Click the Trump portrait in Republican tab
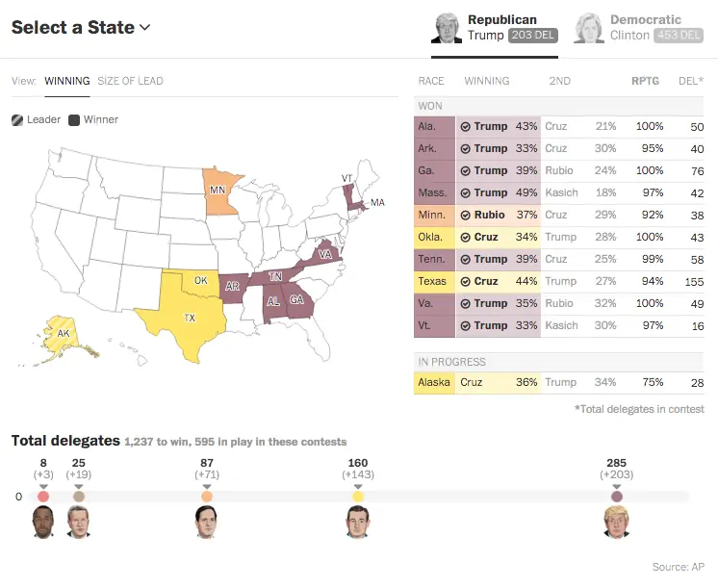 [x=447, y=28]
